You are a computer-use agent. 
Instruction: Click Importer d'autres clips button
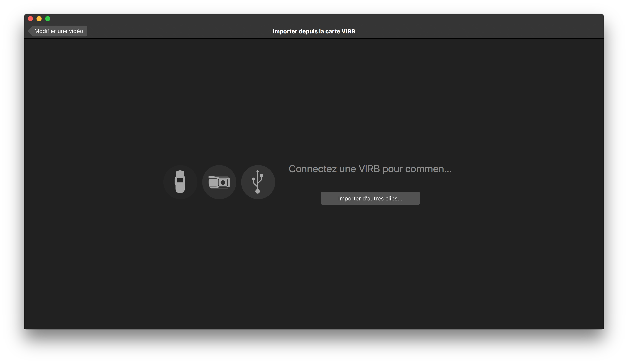(x=370, y=198)
